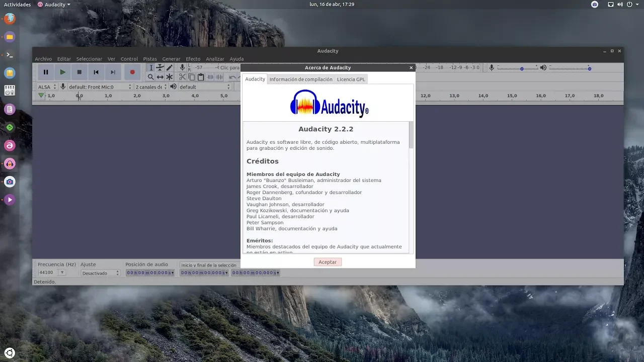Click the Copy icon in edit toolbar
Screen dimensions: 644x362
point(192,77)
